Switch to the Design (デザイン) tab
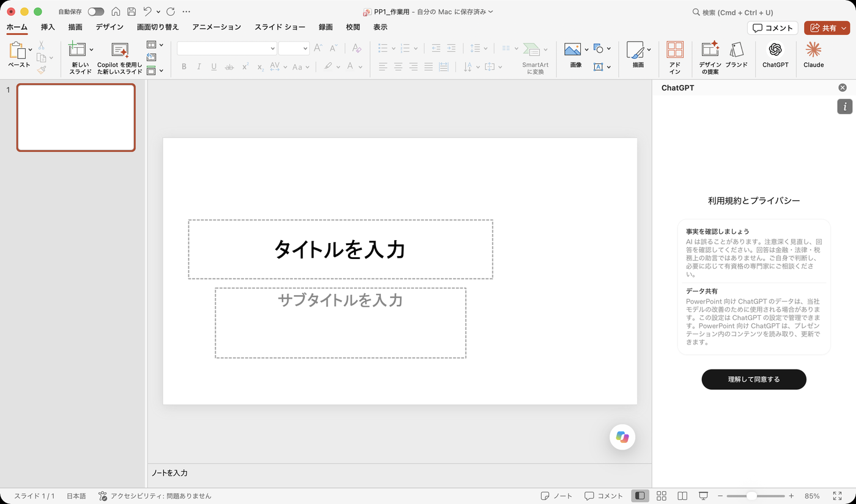The height and width of the screenshot is (504, 856). (109, 27)
